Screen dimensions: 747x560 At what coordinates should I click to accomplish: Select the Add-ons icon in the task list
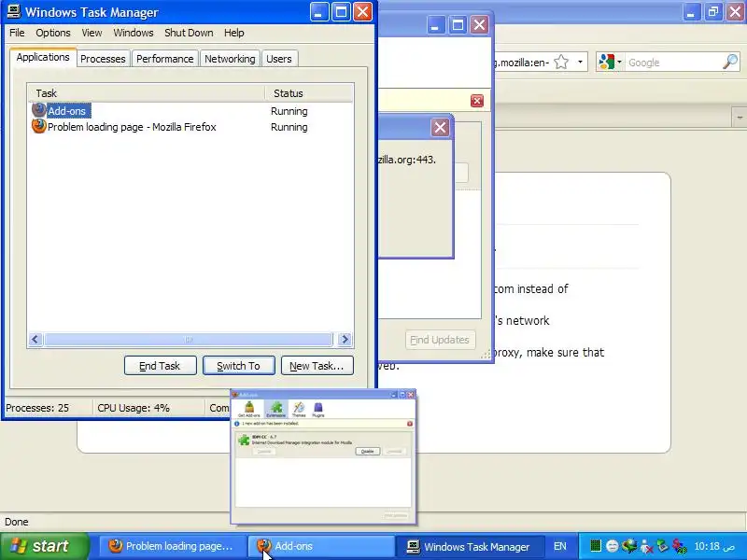point(38,110)
